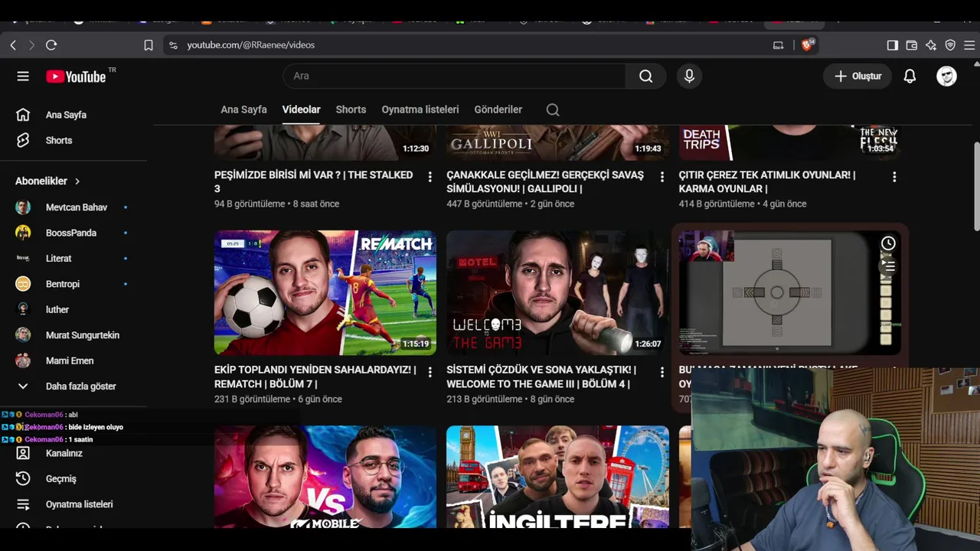Search within the channel using the tab-bar magnifier
This screenshot has width=980, height=551.
coord(553,109)
